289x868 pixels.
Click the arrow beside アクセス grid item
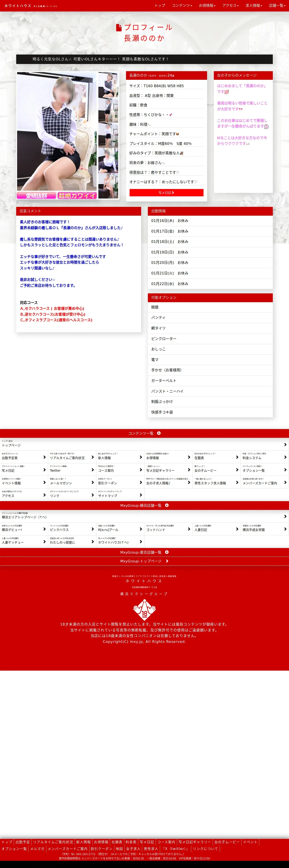click(x=44, y=495)
